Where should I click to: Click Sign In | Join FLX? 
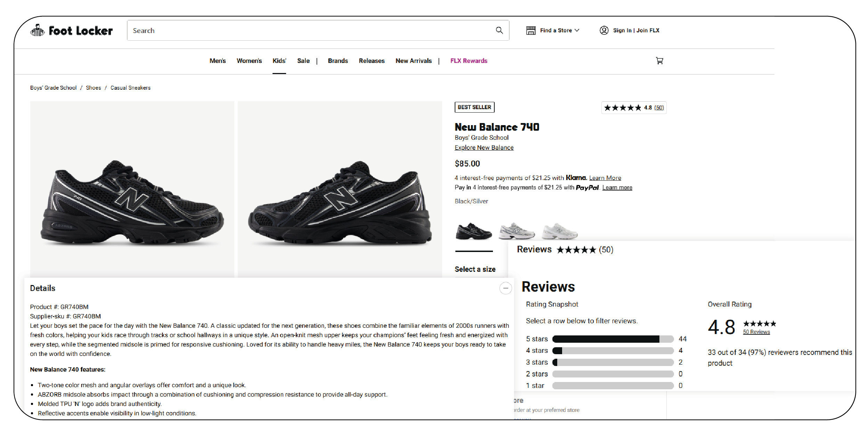[x=636, y=31]
